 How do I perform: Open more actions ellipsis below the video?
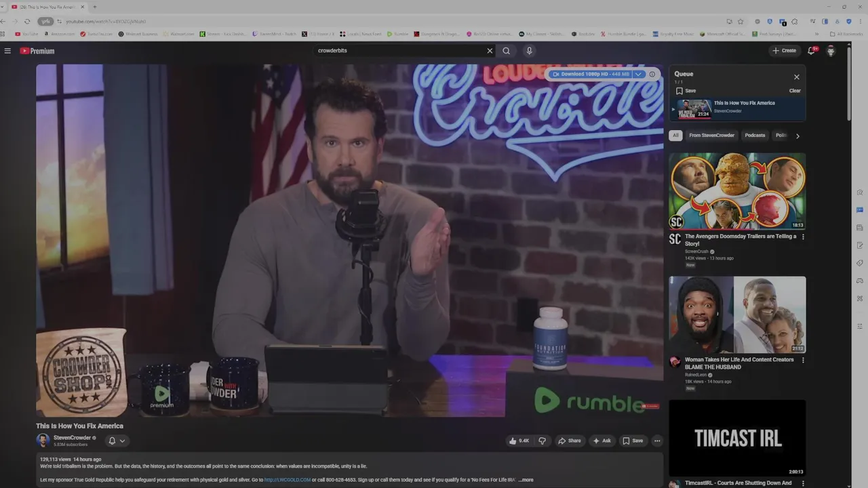coord(657,441)
